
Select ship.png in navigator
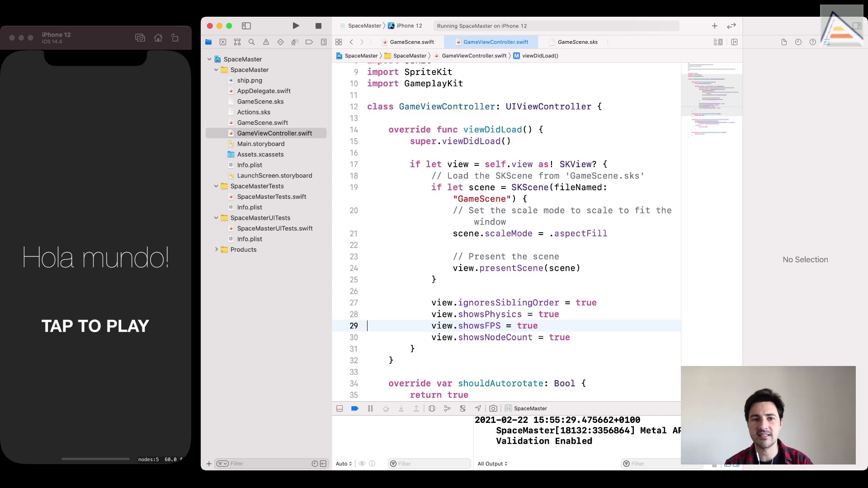coord(250,80)
